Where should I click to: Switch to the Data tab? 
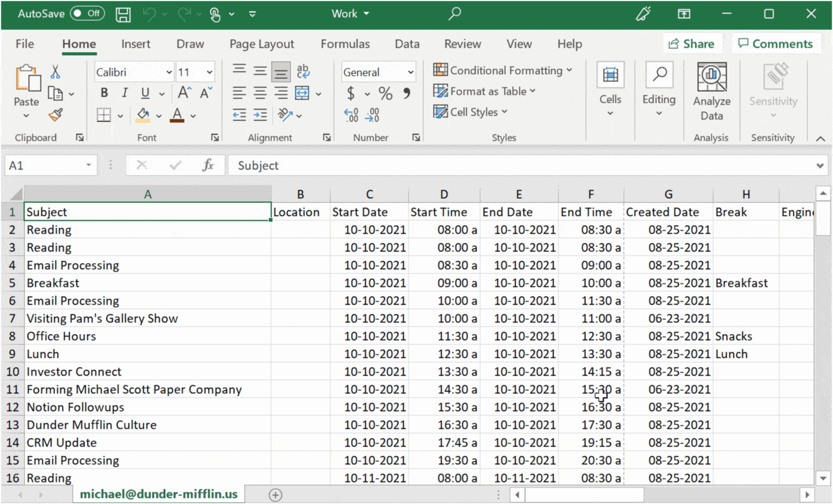click(x=407, y=44)
